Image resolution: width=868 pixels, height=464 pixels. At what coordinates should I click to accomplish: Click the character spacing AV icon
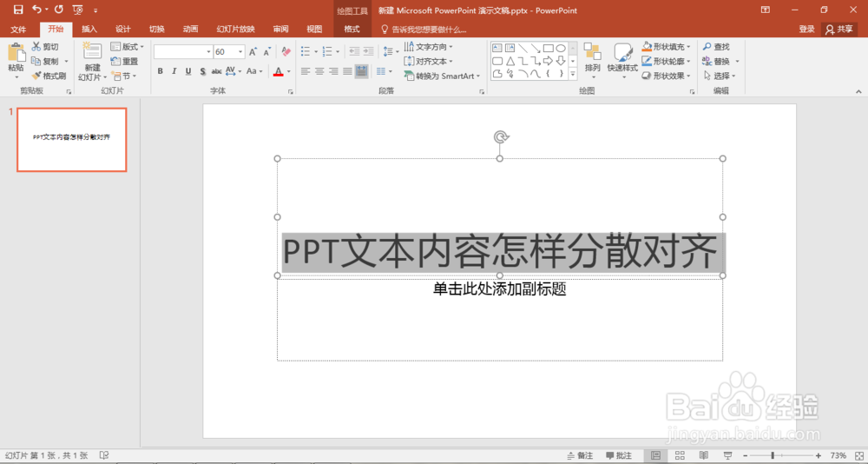tap(230, 71)
